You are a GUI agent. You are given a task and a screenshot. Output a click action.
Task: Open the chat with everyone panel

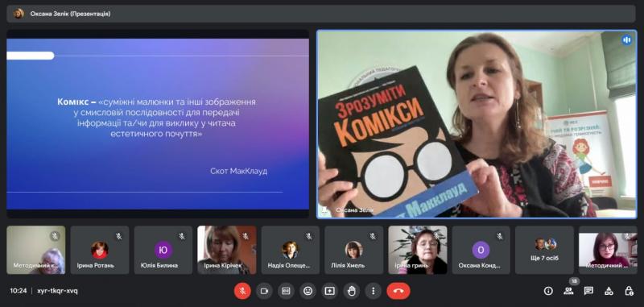pos(588,291)
